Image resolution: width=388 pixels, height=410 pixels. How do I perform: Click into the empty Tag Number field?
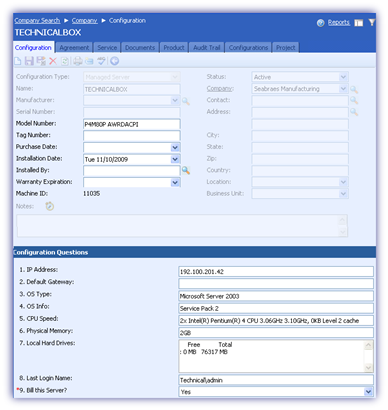132,136
